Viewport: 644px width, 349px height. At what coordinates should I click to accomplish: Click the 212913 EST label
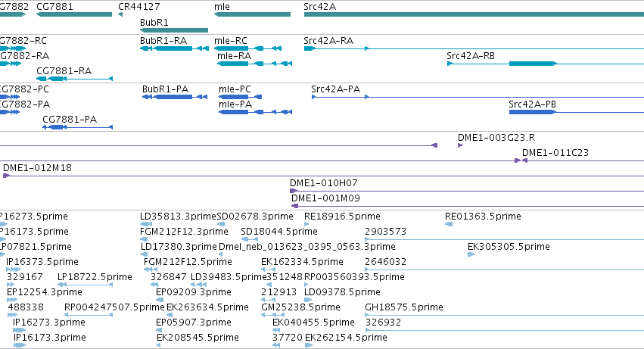[279, 293]
